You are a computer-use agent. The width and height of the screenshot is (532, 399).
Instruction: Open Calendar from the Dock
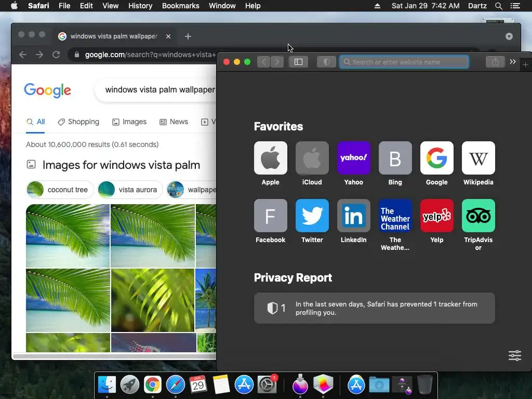[x=198, y=385]
